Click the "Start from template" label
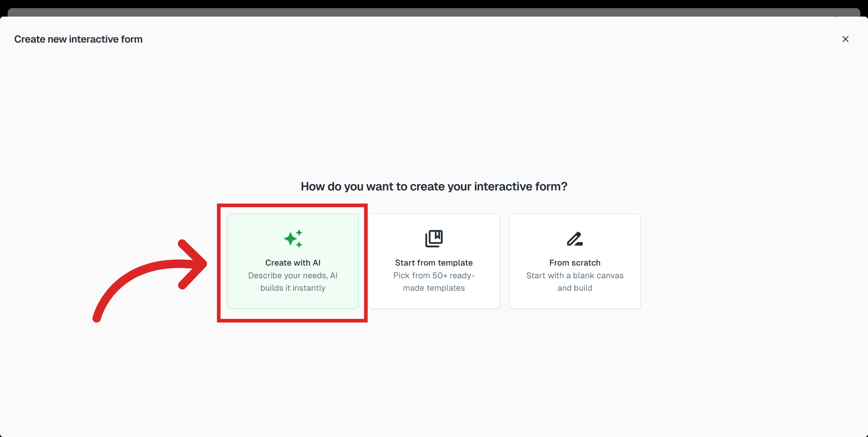 [x=434, y=262]
